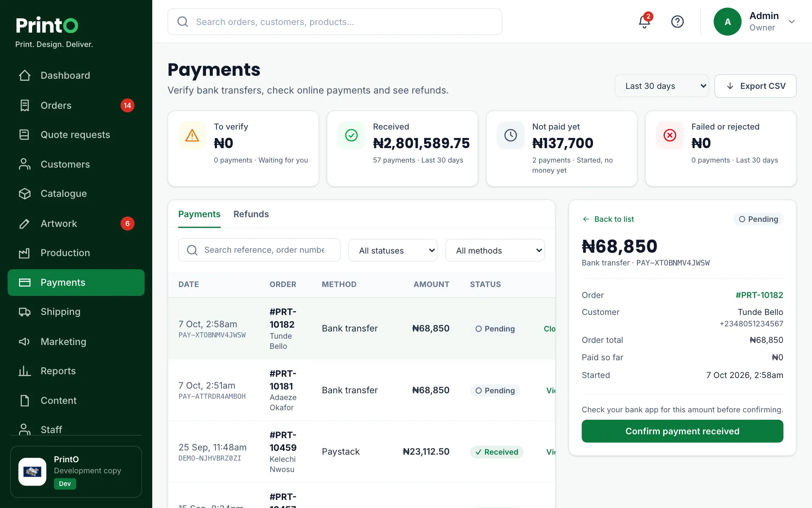Click the Reports bar chart icon
This screenshot has height=508, width=812.
click(x=25, y=371)
